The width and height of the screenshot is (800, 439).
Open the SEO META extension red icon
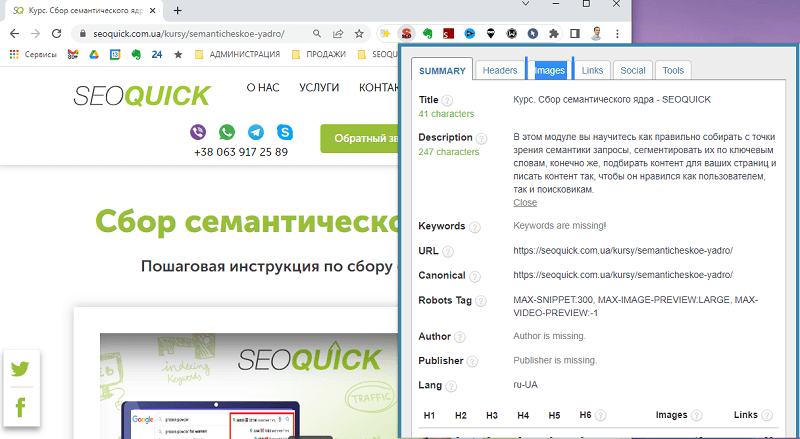406,34
